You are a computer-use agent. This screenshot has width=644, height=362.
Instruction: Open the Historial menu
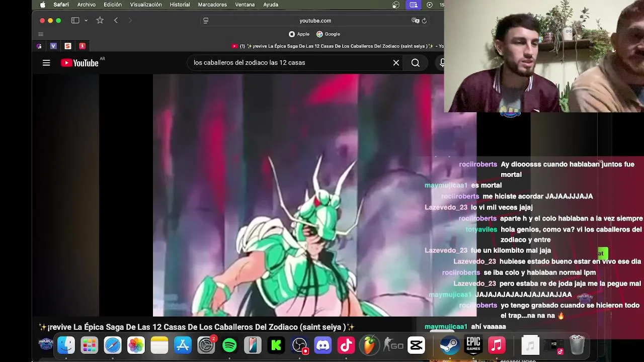coord(180,5)
